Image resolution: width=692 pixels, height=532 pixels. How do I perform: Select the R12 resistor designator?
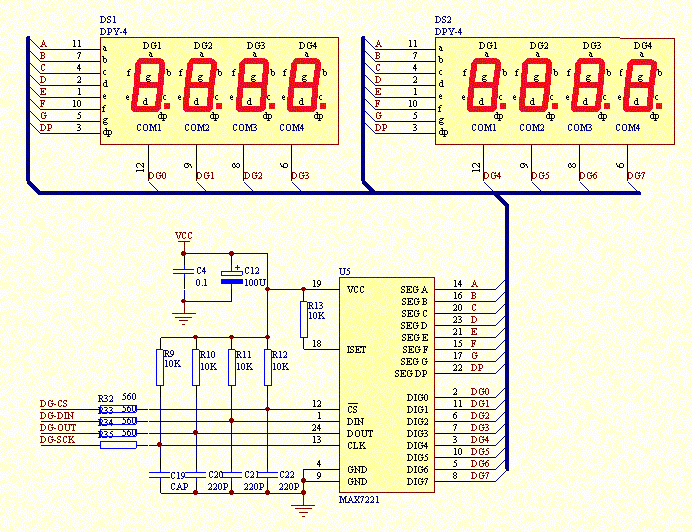coord(279,355)
